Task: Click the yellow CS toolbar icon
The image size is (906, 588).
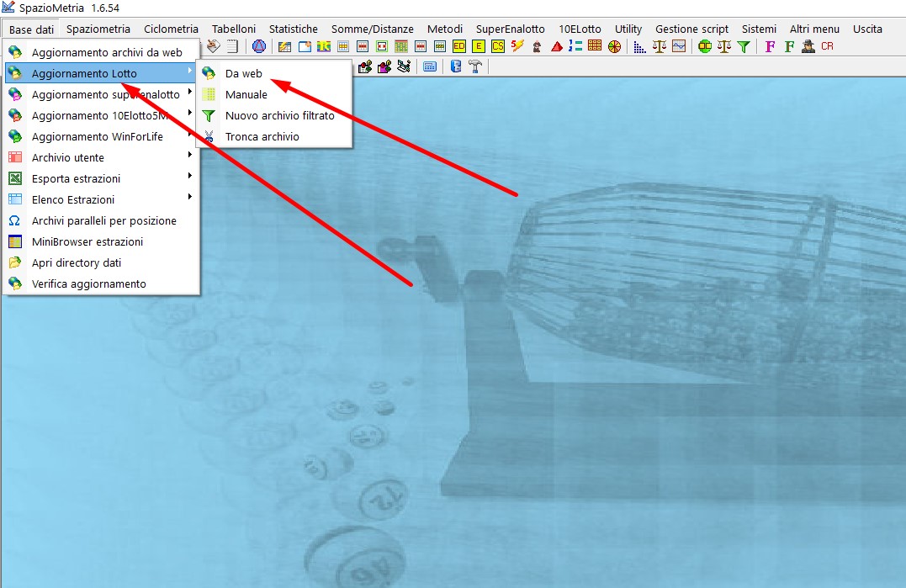Action: pyautogui.click(x=498, y=46)
